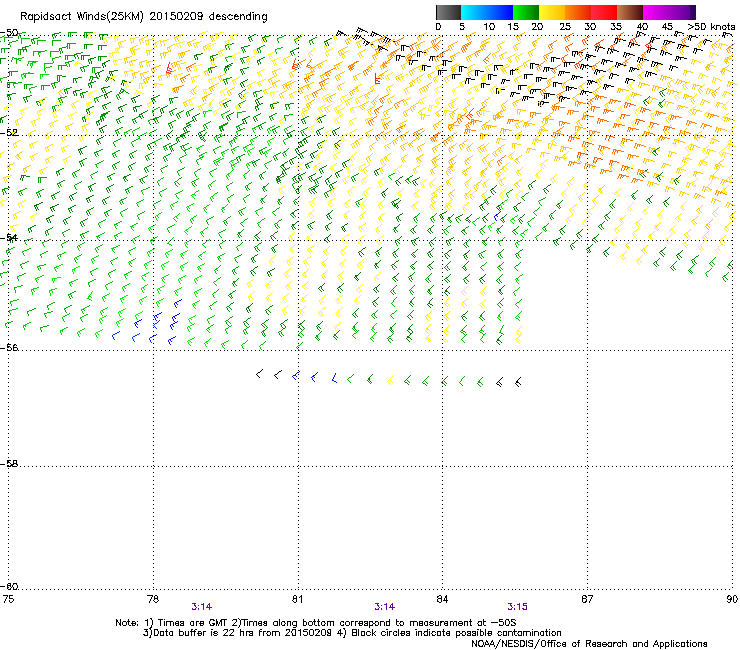Screen dimensions: 740x650
Task: Click the '90' longitude label
Action: [732, 599]
